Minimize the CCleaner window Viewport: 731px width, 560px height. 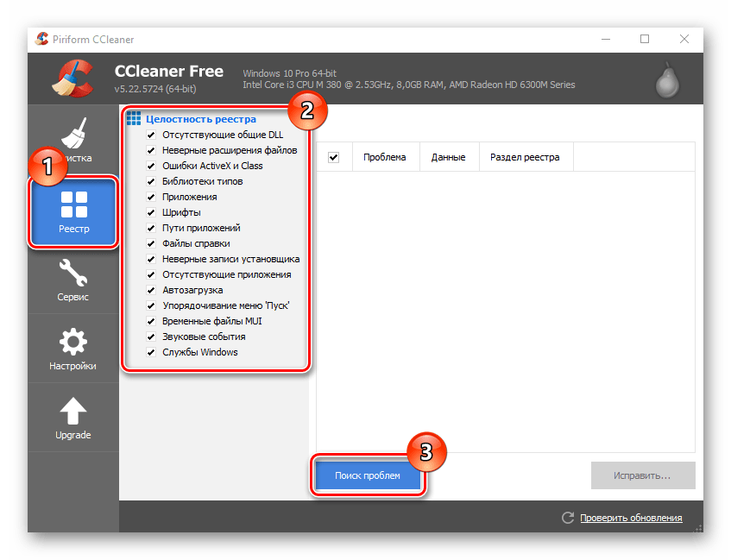point(606,39)
